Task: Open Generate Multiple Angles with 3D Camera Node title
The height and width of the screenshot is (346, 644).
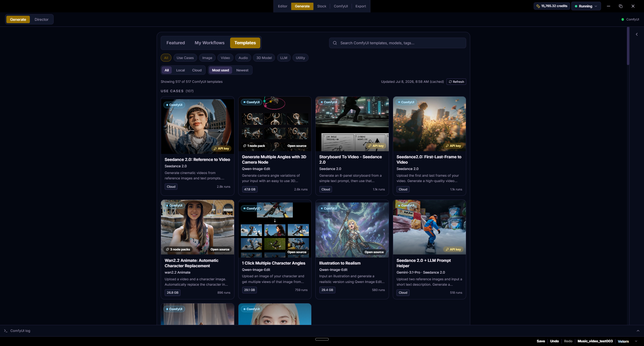Action: point(274,160)
